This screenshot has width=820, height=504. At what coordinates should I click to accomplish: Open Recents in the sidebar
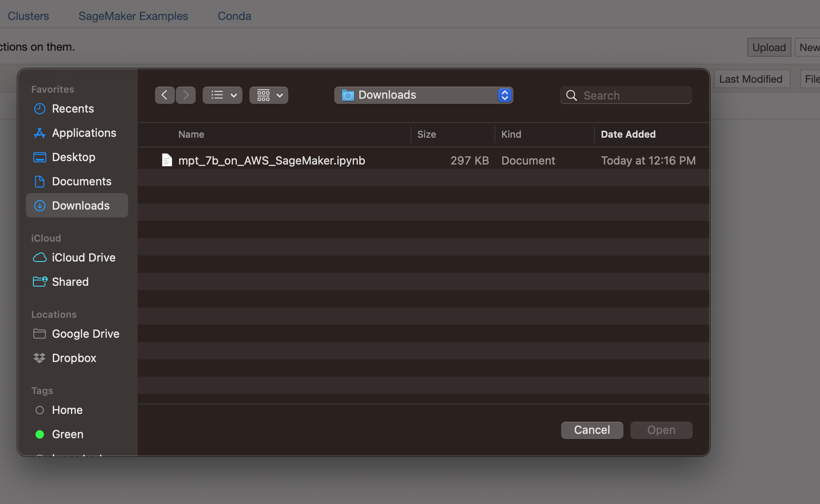(72, 109)
